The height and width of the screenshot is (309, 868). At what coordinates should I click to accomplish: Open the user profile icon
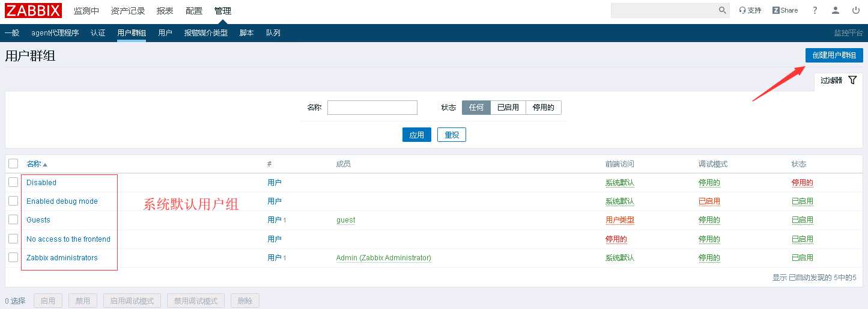click(x=836, y=10)
